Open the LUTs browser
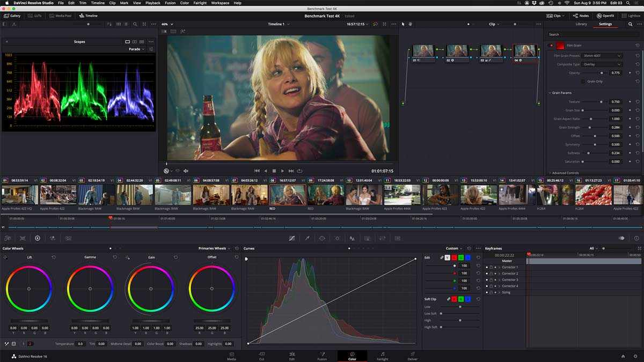 pyautogui.click(x=34, y=16)
